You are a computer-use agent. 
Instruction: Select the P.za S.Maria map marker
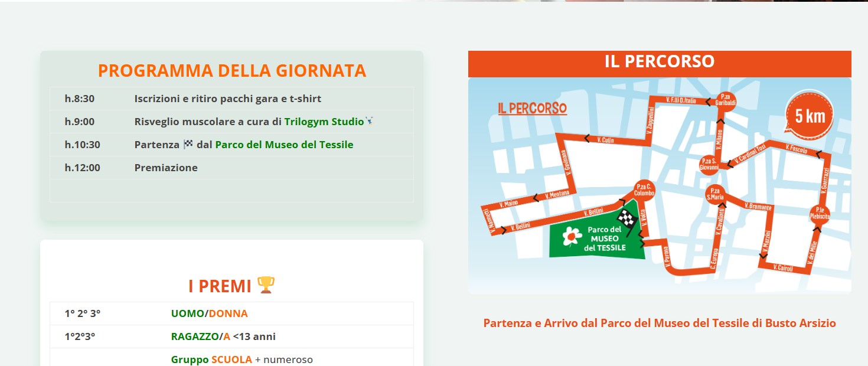[x=716, y=194]
